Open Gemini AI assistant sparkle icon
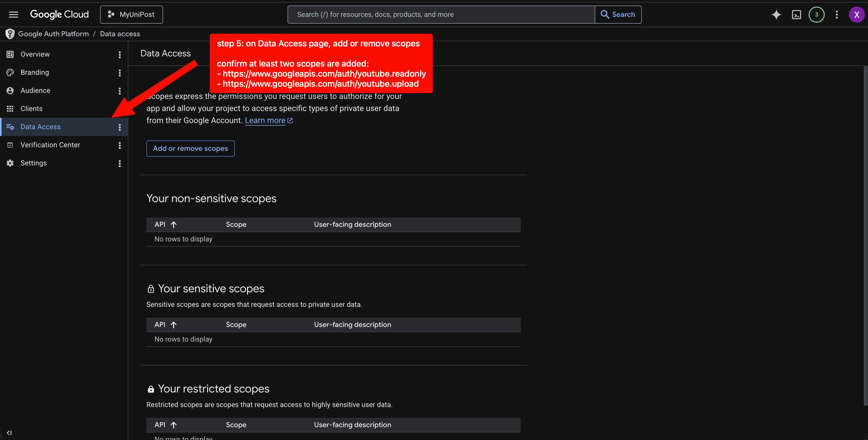868x440 pixels. (776, 15)
